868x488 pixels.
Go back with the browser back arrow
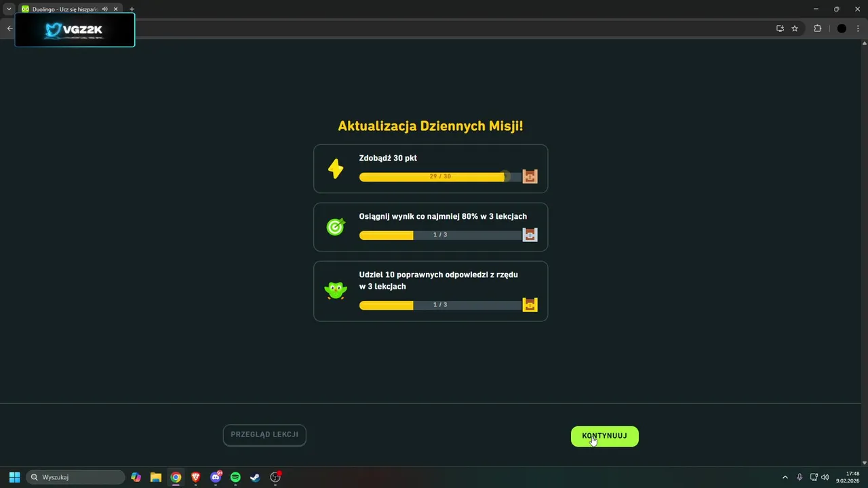[9, 28]
